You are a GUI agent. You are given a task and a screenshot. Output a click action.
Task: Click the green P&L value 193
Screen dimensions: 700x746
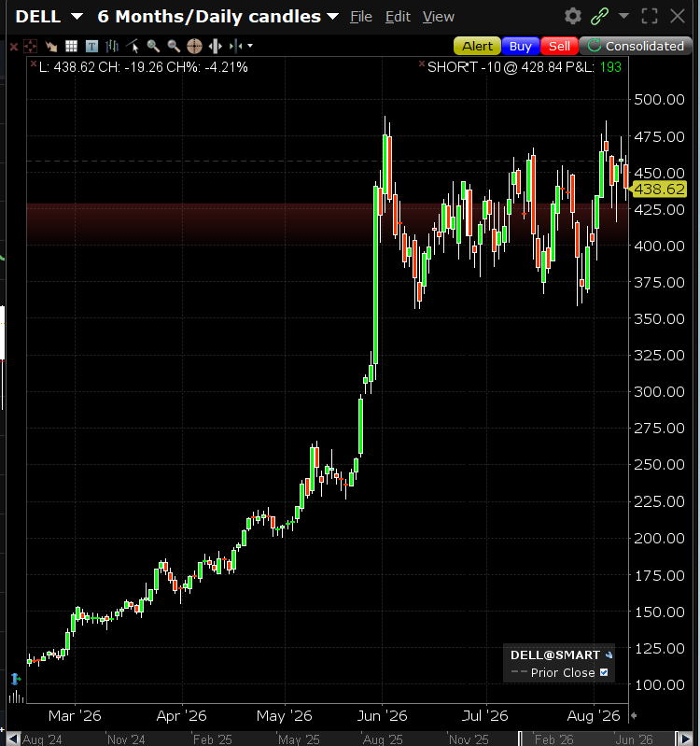click(610, 67)
